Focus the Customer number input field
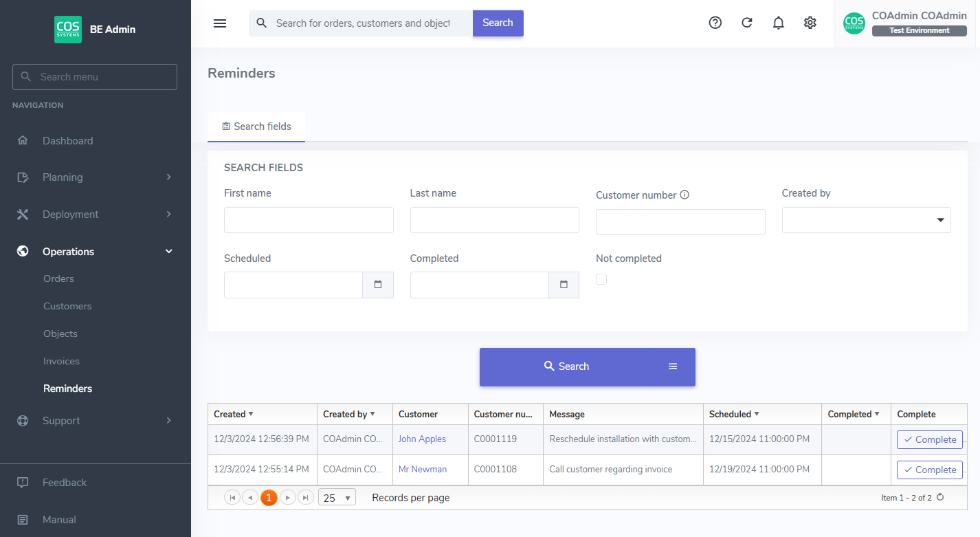980x537 pixels. (x=680, y=222)
